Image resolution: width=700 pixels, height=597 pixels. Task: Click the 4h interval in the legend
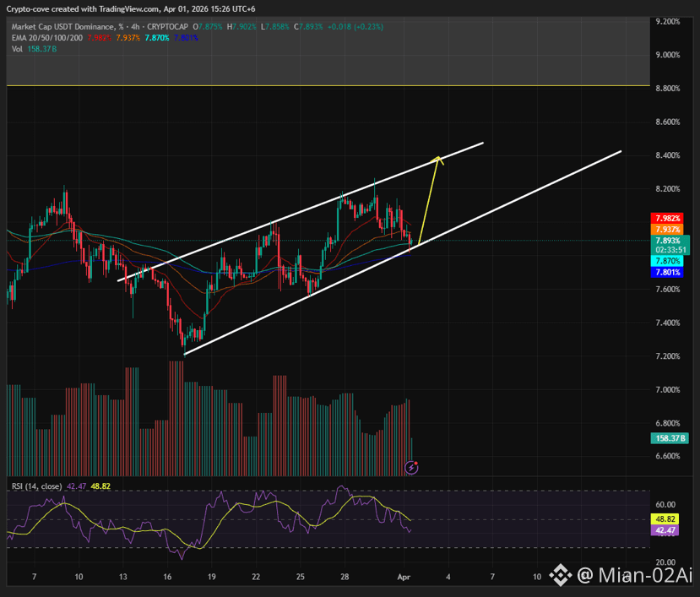pyautogui.click(x=136, y=27)
